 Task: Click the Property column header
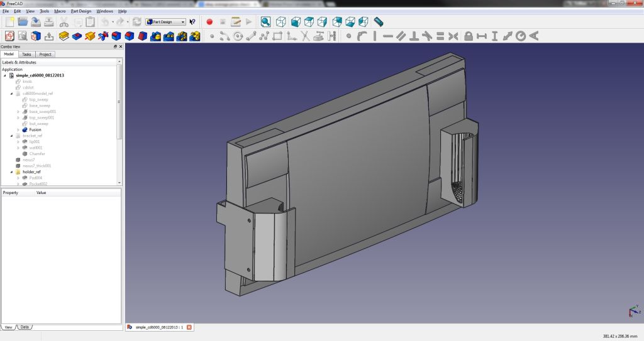(10, 192)
